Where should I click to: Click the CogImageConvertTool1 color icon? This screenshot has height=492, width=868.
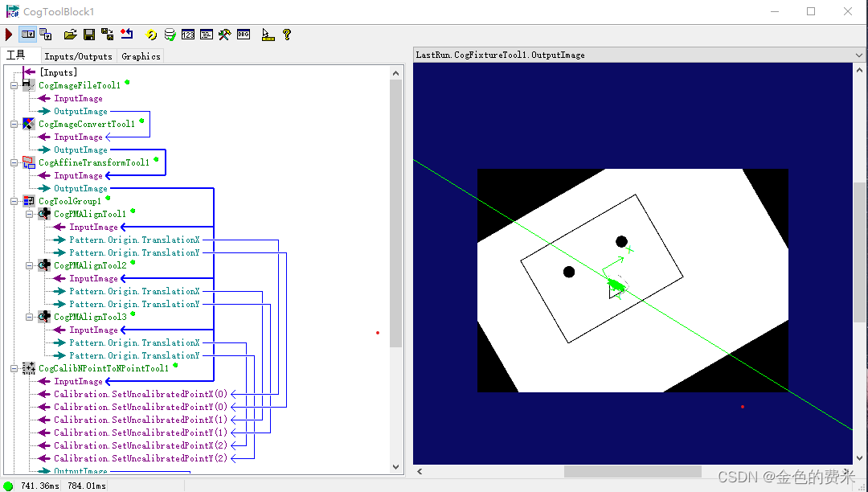[x=28, y=124]
